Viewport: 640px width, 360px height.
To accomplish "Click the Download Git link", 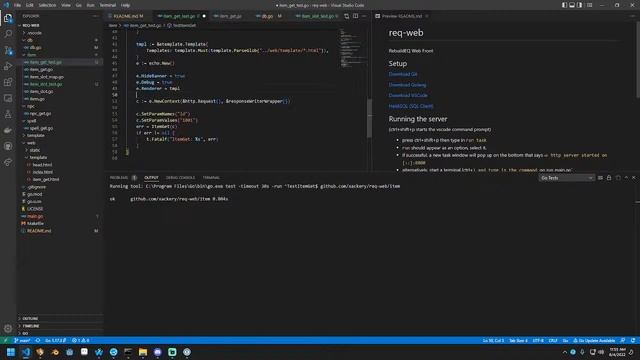I will tap(403, 74).
